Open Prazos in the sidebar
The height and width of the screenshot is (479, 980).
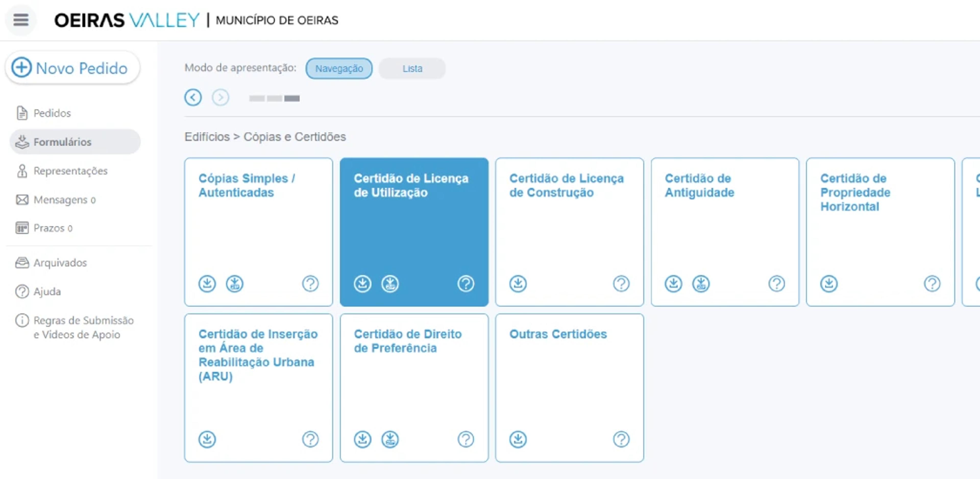(44, 228)
